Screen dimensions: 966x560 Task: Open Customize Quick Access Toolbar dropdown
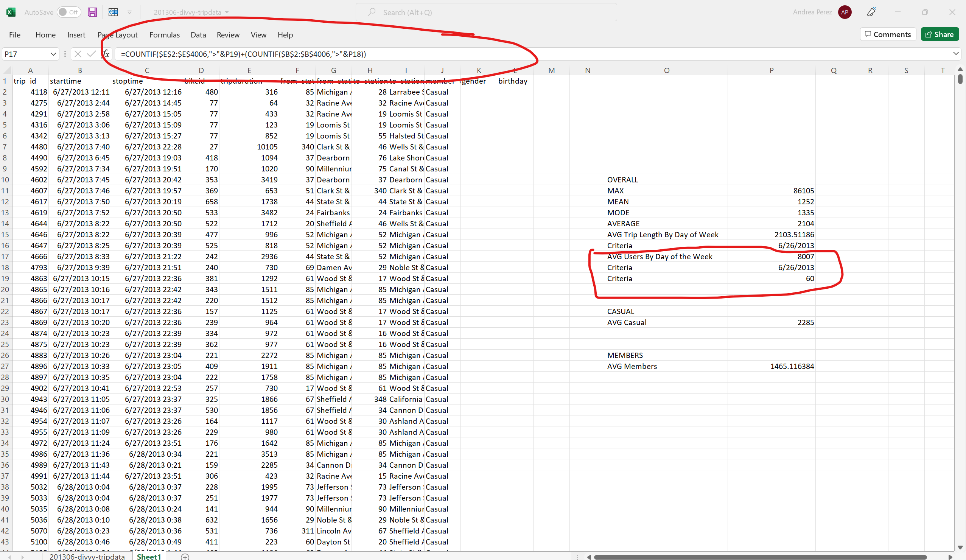(129, 12)
